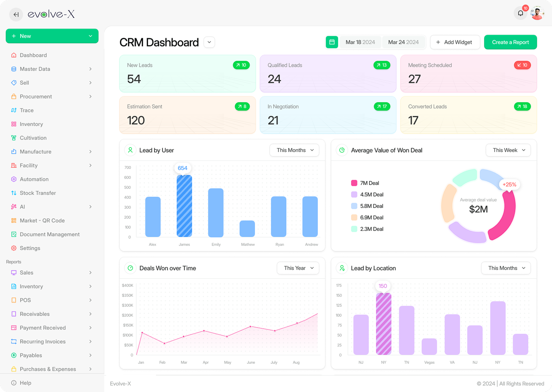Open Settings via the gear icon
Viewport: 552px width, 392px height.
pos(14,248)
